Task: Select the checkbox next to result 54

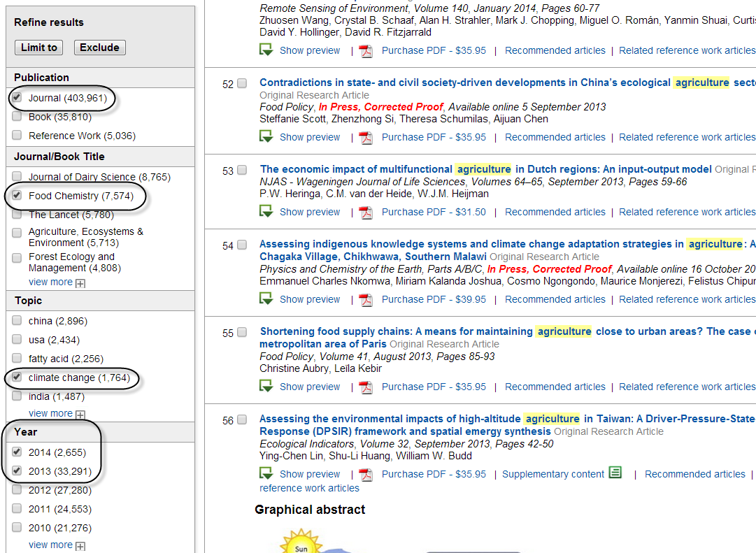Action: pos(242,245)
